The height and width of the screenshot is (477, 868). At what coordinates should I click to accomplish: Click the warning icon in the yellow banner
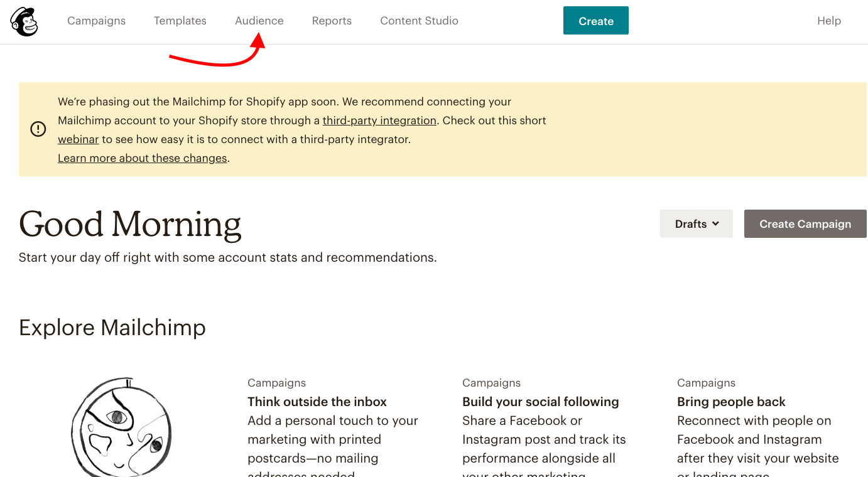coord(38,129)
